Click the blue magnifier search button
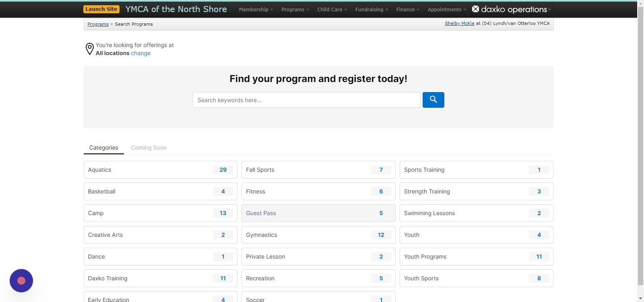This screenshot has height=302, width=644. point(433,100)
